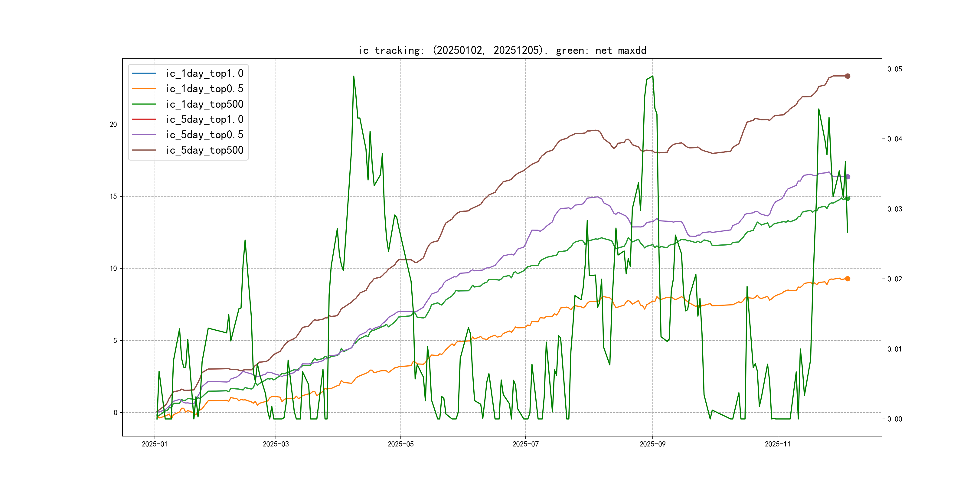Click the ic_5day_top1.0 legend label
This screenshot has width=980, height=490.
(204, 119)
